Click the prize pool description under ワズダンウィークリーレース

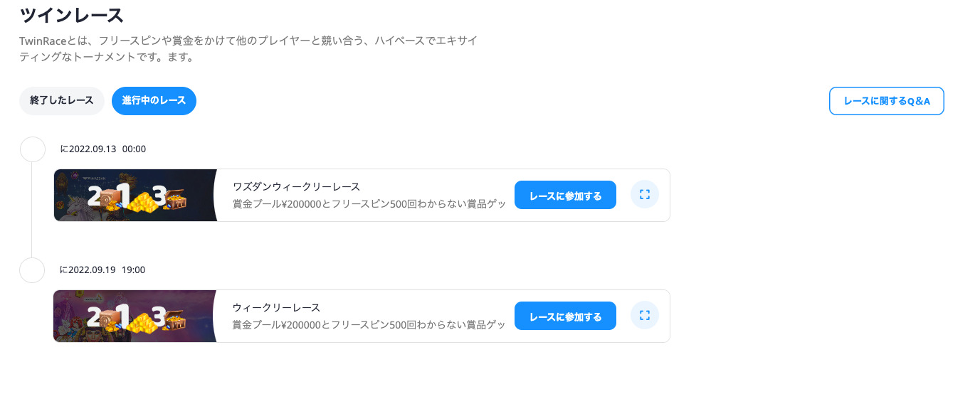pos(369,203)
